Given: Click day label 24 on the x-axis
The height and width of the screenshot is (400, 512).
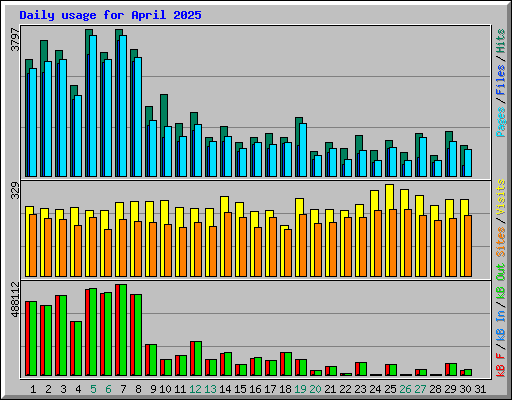Looking at the screenshot, I should coord(375,389).
